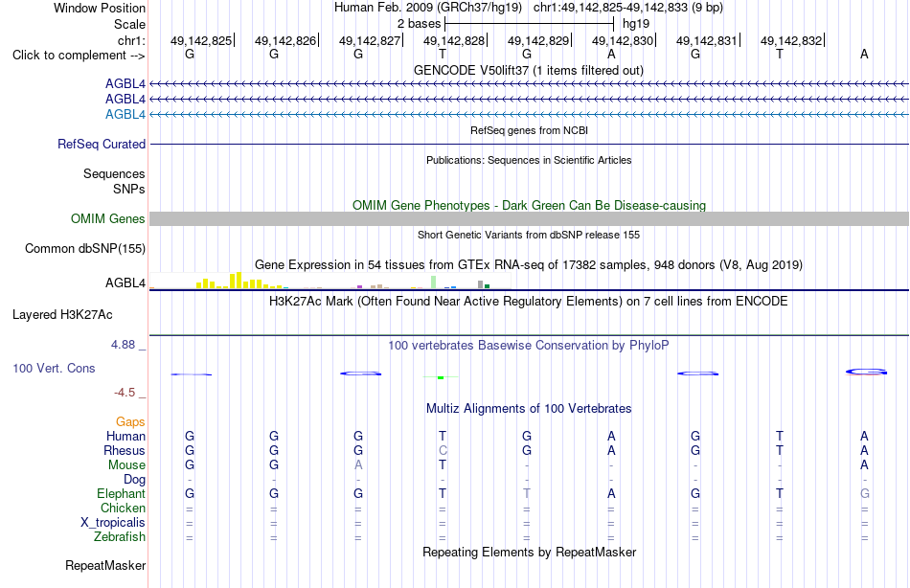
Task: Click the 49,142,830 position label
Action: (x=623, y=40)
